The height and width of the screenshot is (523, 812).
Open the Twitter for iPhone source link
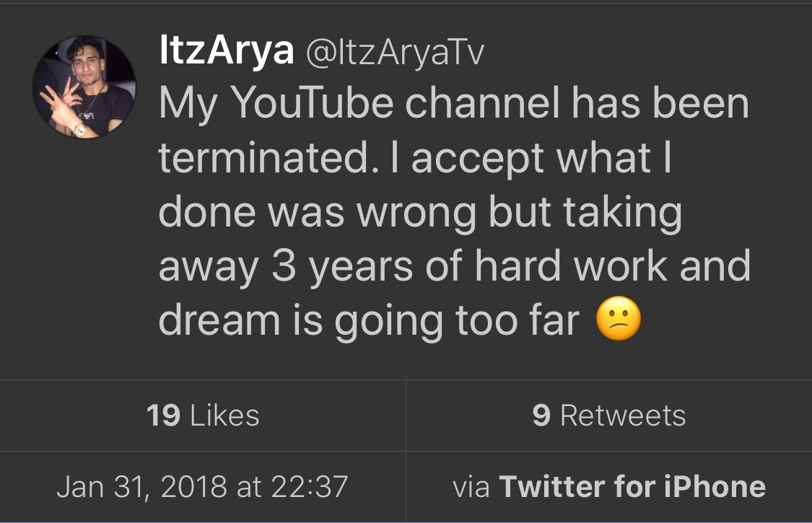pyautogui.click(x=632, y=486)
